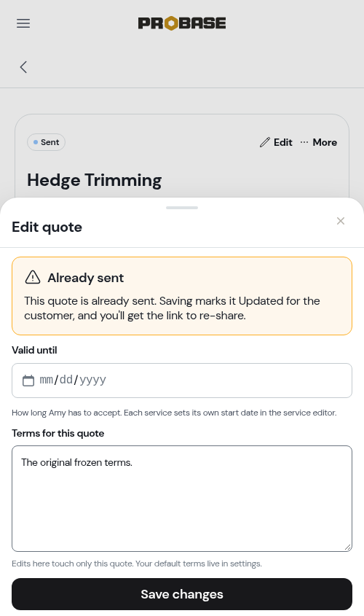Click the Valid until label
The width and height of the screenshot is (364, 616).
tap(34, 350)
